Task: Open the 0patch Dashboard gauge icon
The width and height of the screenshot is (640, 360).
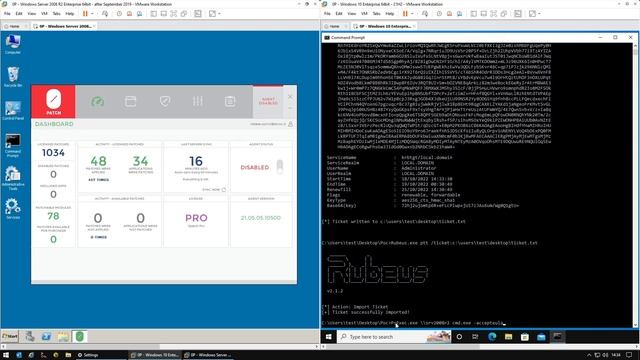Action: (x=98, y=101)
